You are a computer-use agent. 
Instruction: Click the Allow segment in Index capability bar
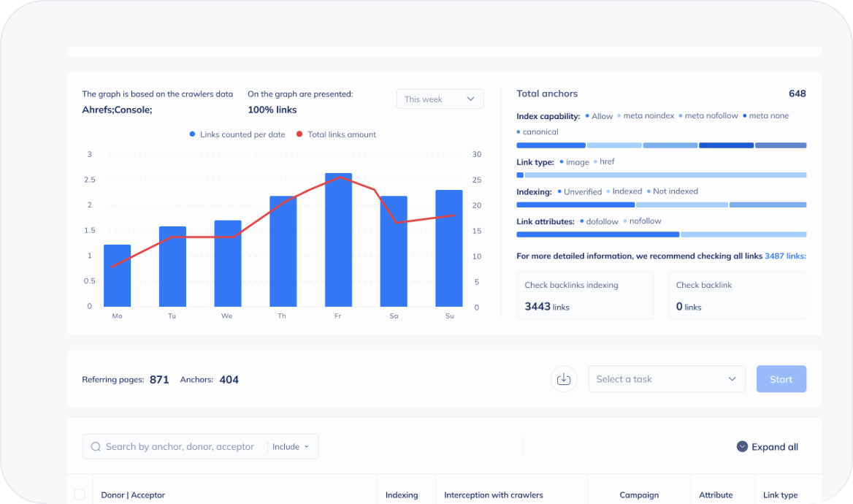point(551,145)
